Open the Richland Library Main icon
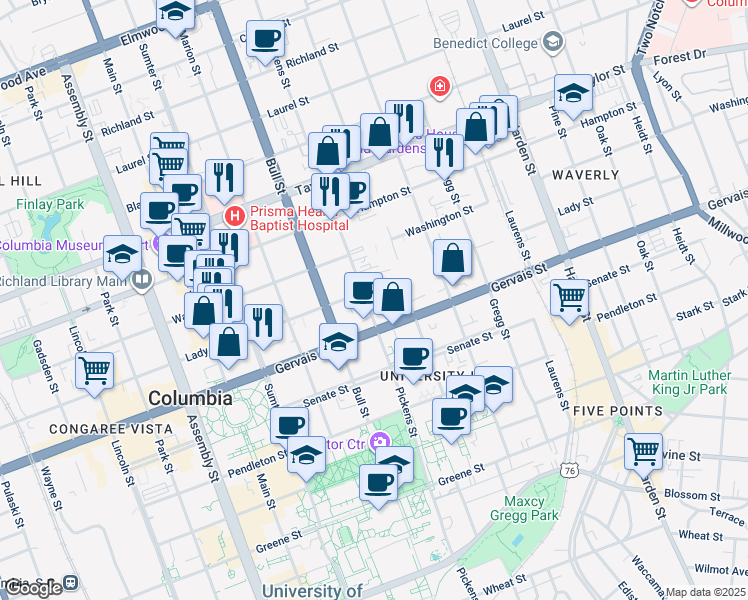 point(141,279)
